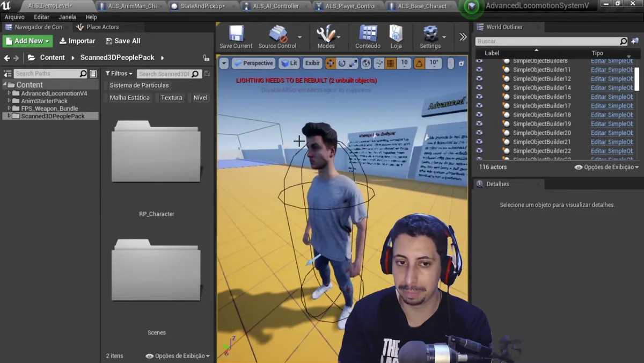The image size is (644, 363).
Task: Expand the AdvancedLocomotionV4 folder
Action: [9, 93]
